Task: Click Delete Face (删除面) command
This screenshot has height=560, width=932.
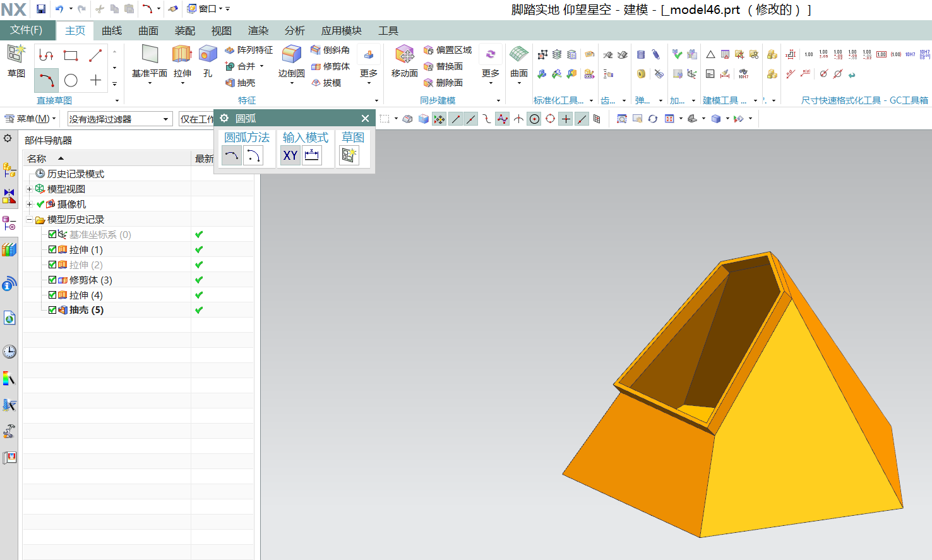Action: 443,83
